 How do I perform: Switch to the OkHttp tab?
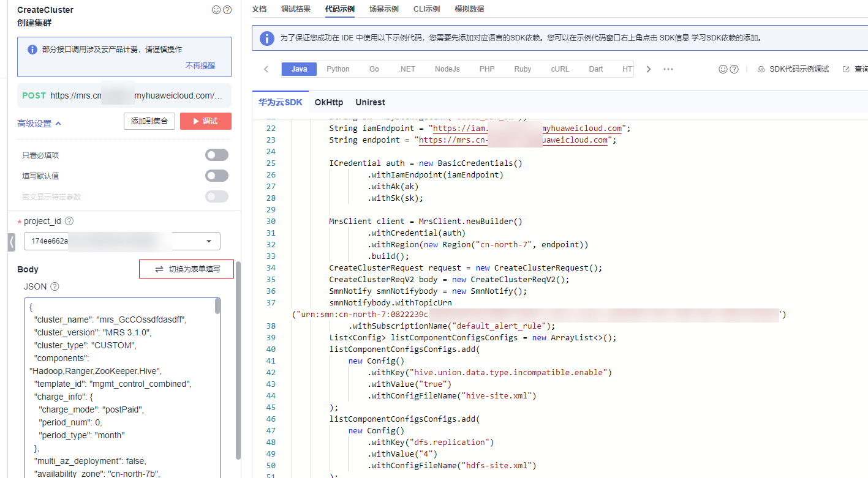(329, 102)
